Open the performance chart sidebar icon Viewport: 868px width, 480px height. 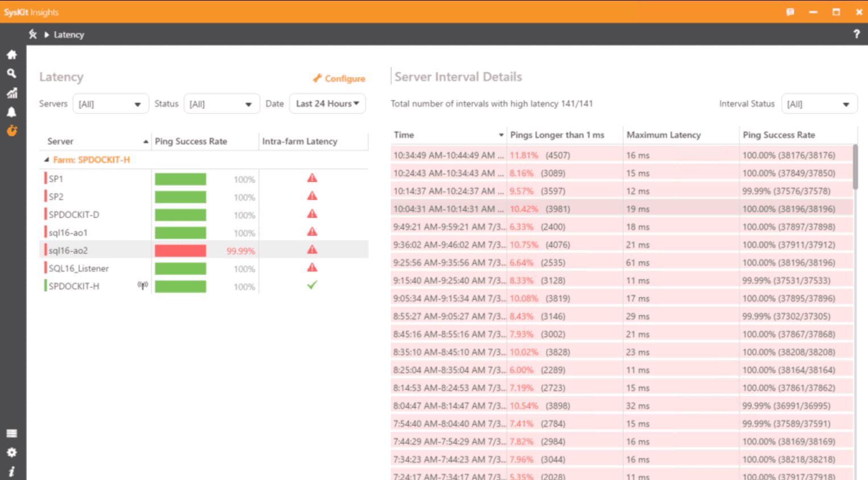(11, 93)
